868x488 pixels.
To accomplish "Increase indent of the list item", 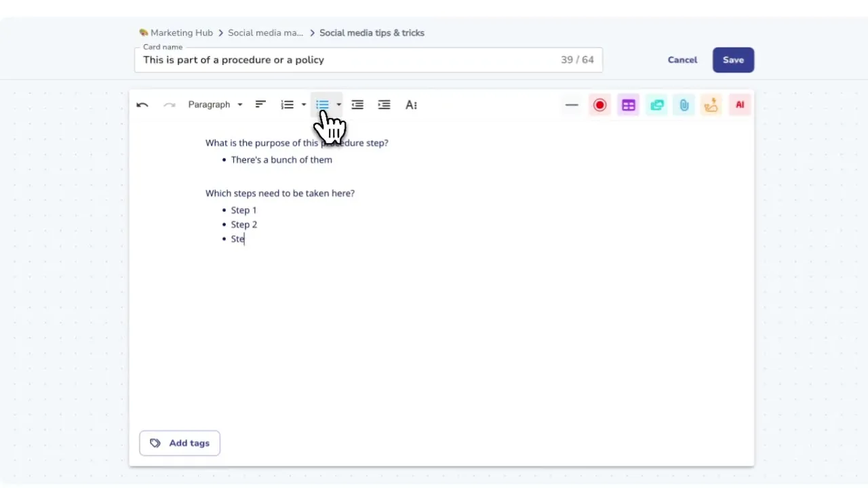I will click(x=384, y=105).
